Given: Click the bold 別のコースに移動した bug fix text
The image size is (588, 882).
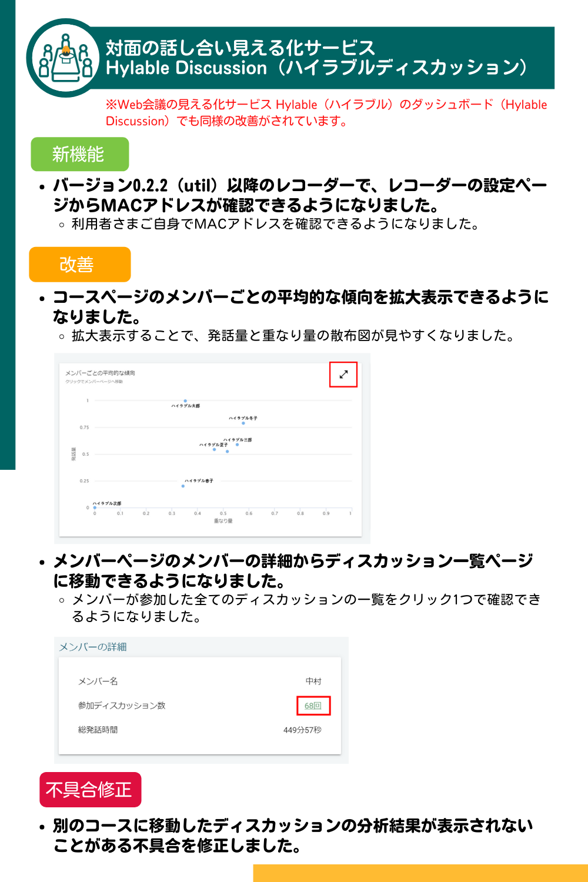Looking at the screenshot, I should pyautogui.click(x=293, y=836).
